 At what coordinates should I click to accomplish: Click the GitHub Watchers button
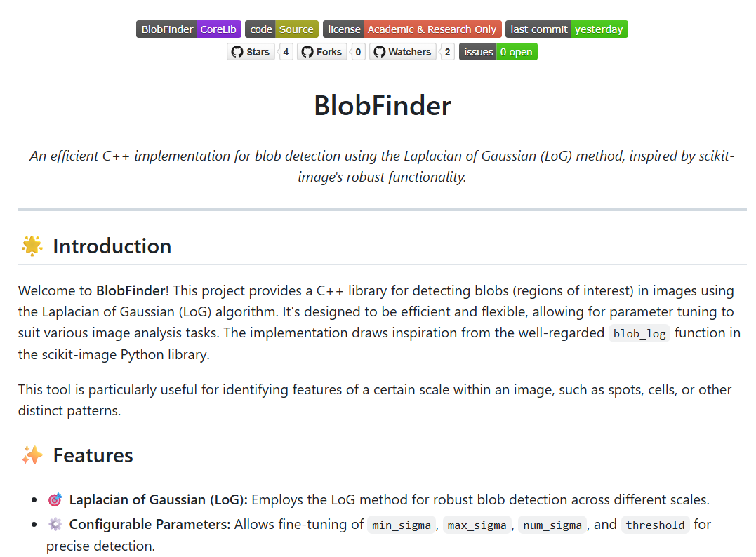(x=403, y=52)
